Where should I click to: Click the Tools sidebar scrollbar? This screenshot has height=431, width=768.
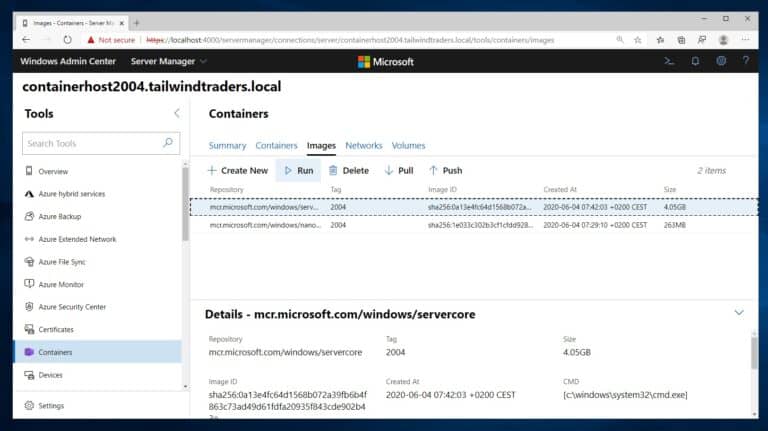point(185,204)
